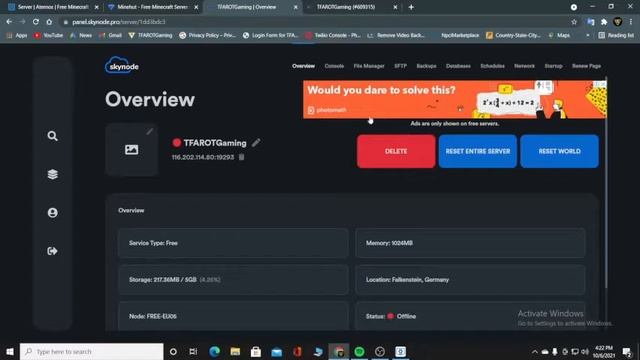Viewport: 640px width, 360px height.
Task: Open the browser three-dot menu
Action: coord(631,22)
